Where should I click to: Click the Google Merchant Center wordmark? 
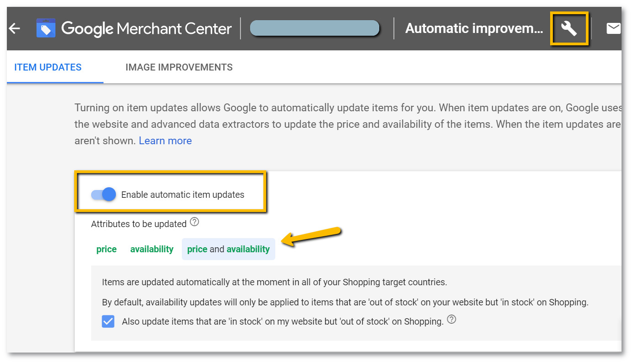tap(147, 28)
